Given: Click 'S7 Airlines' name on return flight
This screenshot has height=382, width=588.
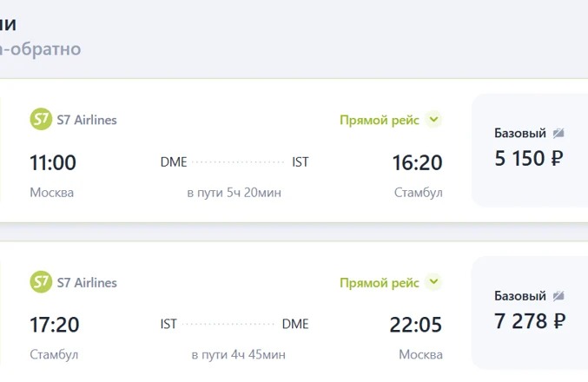Looking at the screenshot, I should (x=87, y=282).
